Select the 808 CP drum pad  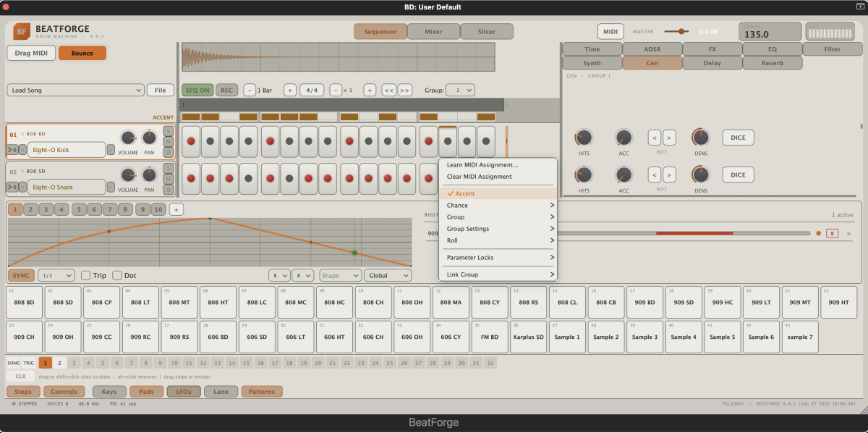coord(102,301)
